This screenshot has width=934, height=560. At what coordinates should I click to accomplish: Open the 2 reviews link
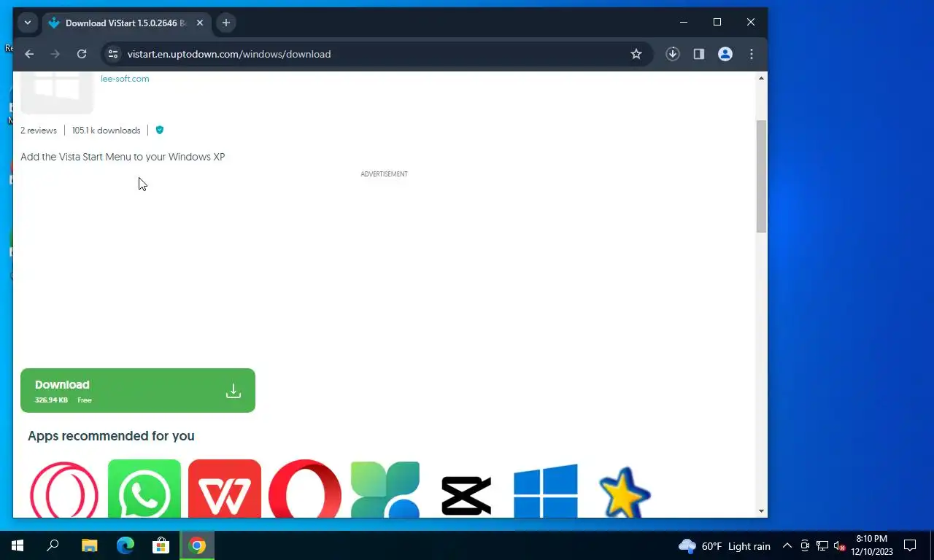coord(39,131)
